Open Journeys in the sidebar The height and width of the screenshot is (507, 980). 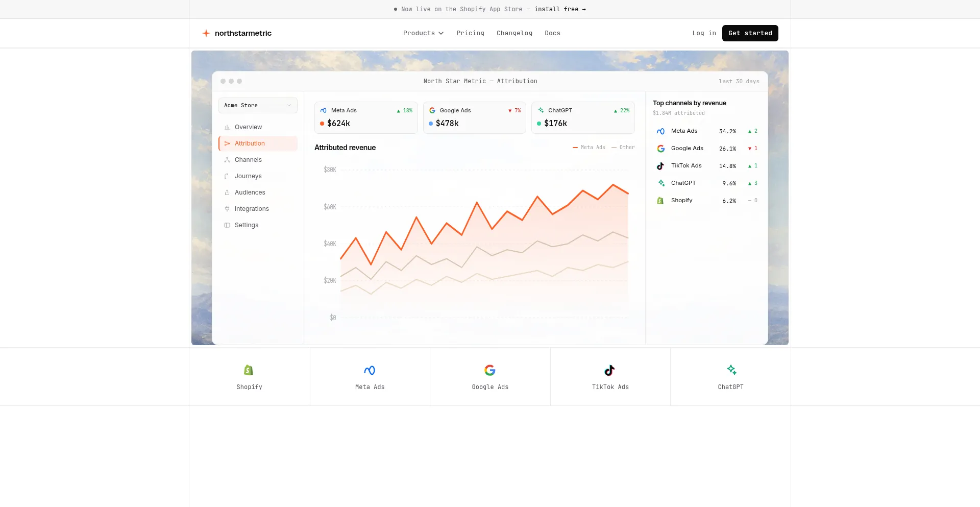(x=258, y=176)
